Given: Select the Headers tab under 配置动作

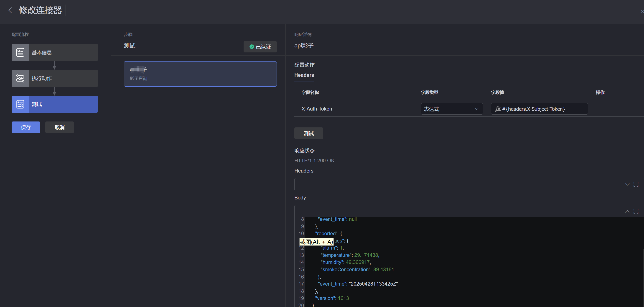Looking at the screenshot, I should tap(304, 75).
